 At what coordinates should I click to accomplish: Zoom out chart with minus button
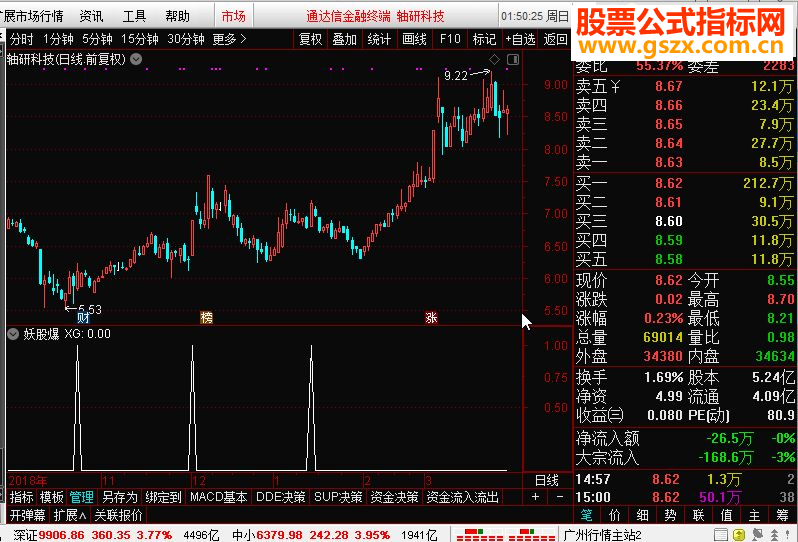pyautogui.click(x=560, y=497)
